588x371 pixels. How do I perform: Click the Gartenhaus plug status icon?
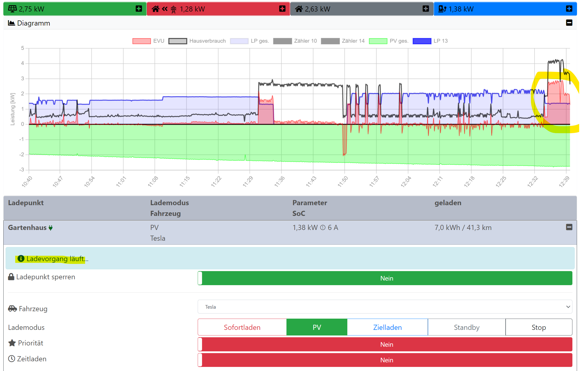point(51,228)
